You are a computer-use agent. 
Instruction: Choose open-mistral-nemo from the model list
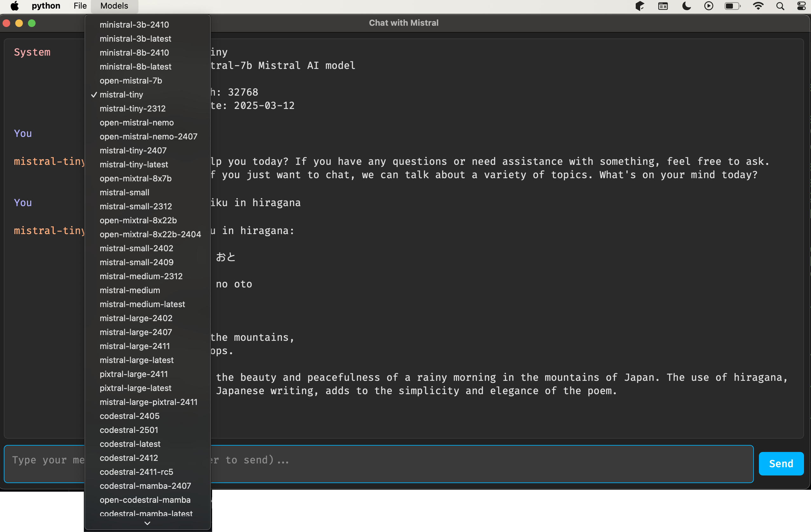tap(136, 122)
